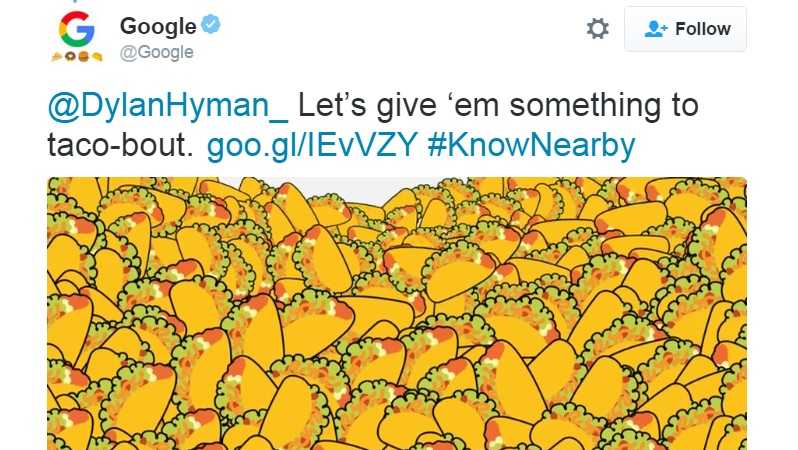798x450 pixels.
Task: Click the small taco emoji under avatar
Action: click(x=97, y=57)
